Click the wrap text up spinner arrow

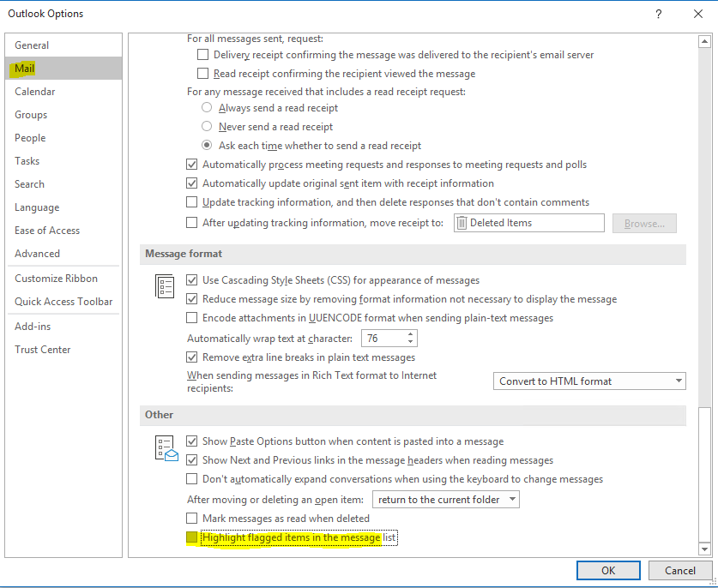(x=409, y=333)
